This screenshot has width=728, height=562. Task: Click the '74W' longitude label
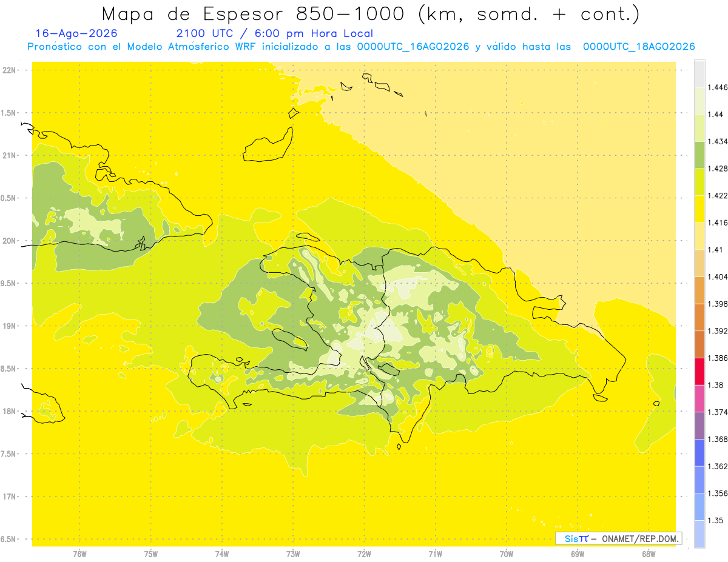click(221, 554)
